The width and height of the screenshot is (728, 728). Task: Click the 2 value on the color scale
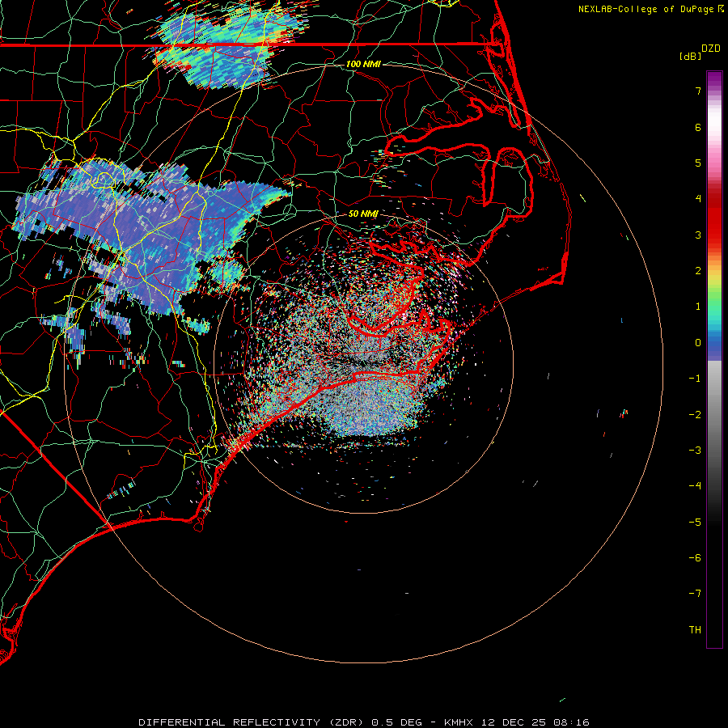click(x=698, y=271)
